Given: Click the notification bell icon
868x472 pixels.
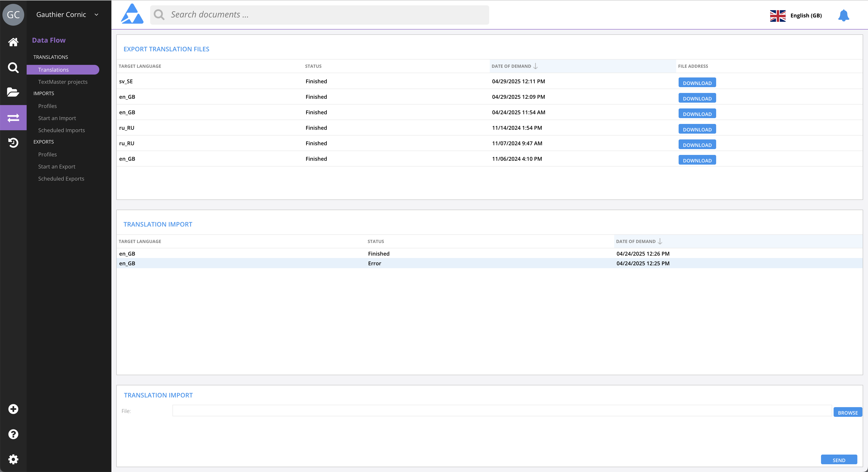Looking at the screenshot, I should click(x=843, y=15).
